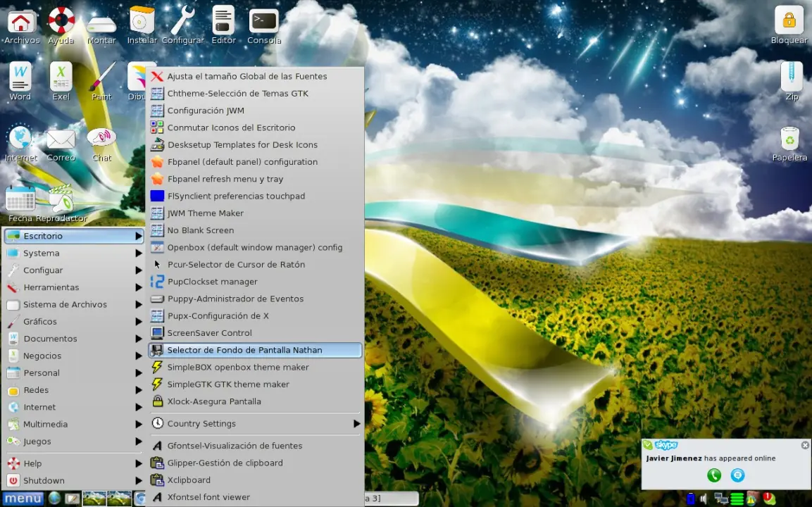Screen dimensions: 812x507
Task: Click the network computers tray icon
Action: point(721,499)
